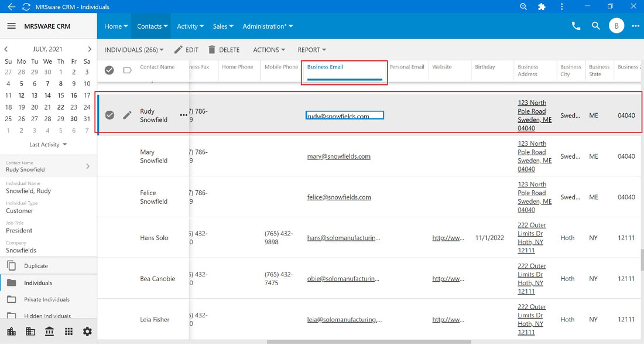Viewport: 644px width, 345px height.
Task: Open the hamburger menu beside MRSWARE CRM
Action: point(12,26)
